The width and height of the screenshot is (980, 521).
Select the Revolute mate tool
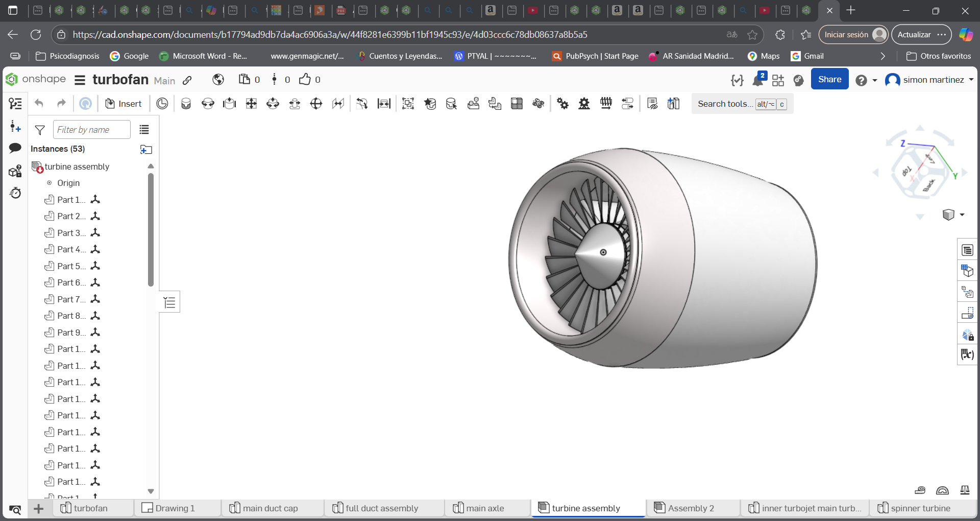208,104
